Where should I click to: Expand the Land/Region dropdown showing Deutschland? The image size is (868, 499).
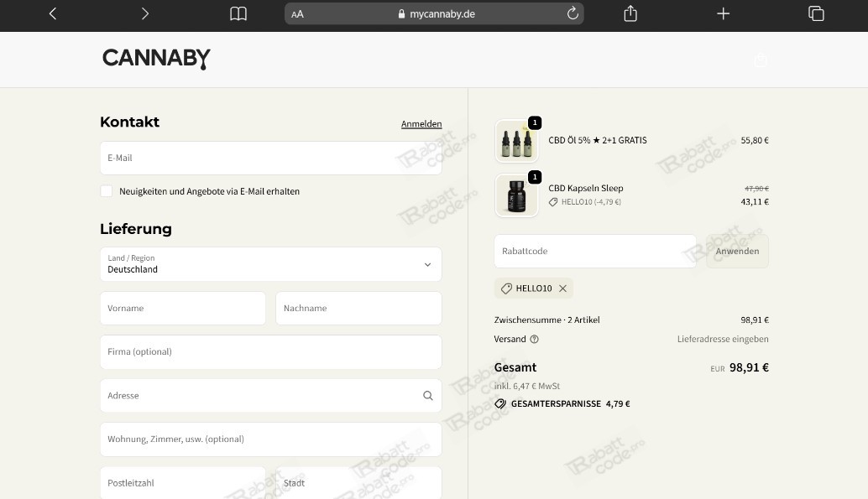[x=427, y=264]
